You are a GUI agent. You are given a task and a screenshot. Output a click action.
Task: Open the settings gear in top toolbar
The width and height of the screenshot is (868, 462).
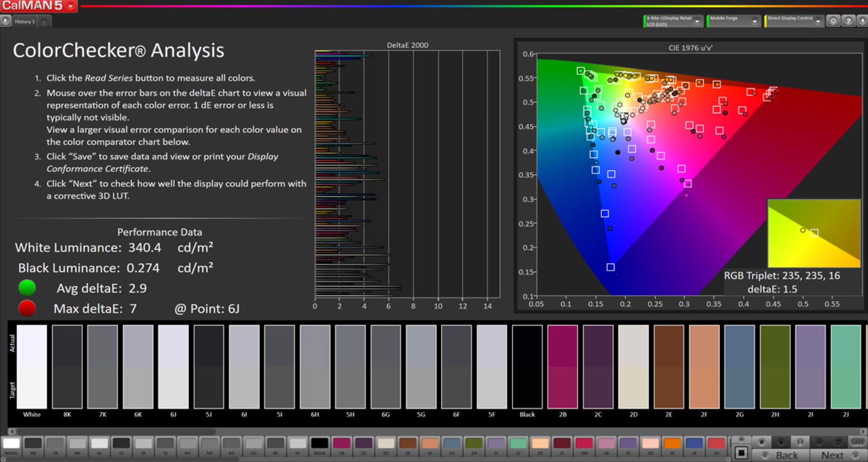point(833,21)
